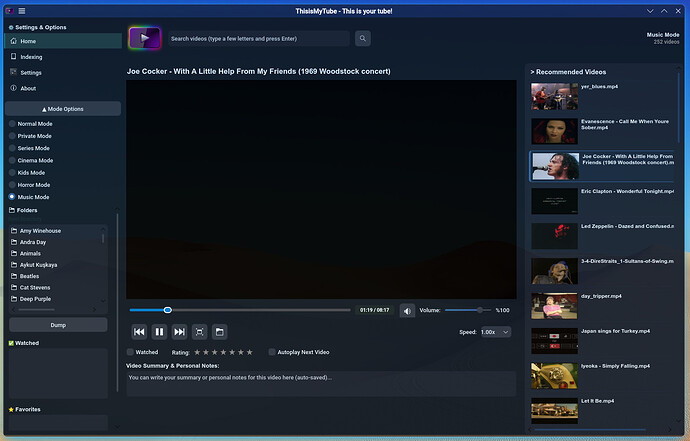This screenshot has width=690, height=441.
Task: Click the Dump button
Action: click(x=58, y=325)
